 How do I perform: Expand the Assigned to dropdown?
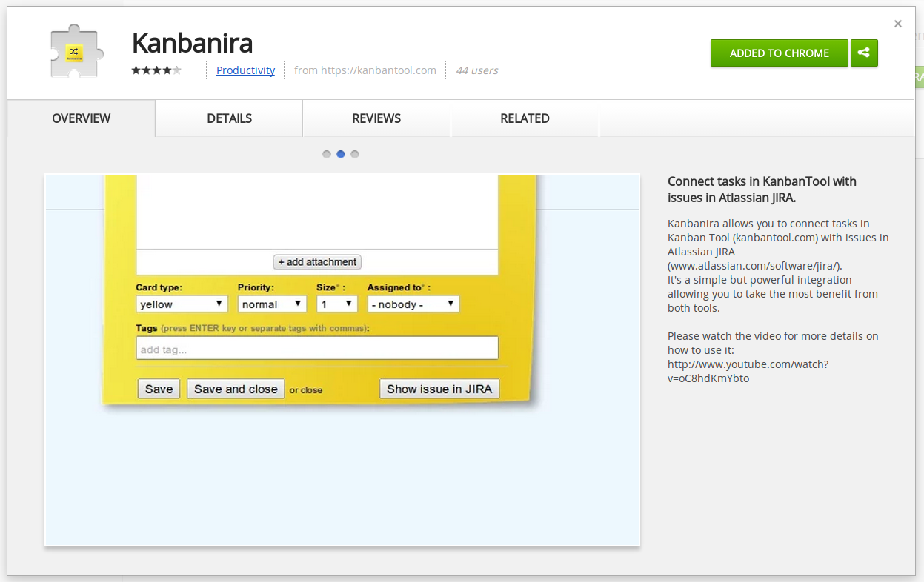click(x=412, y=304)
